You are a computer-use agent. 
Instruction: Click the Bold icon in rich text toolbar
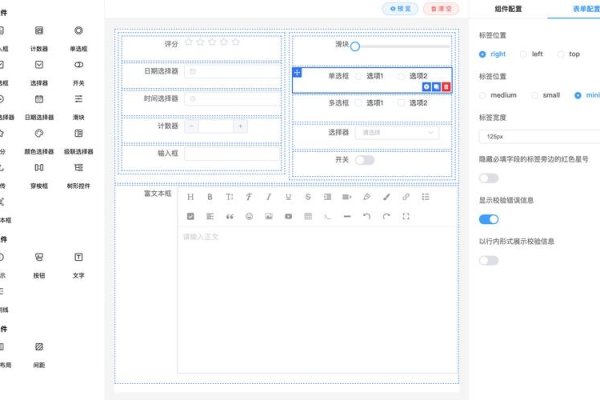click(209, 197)
